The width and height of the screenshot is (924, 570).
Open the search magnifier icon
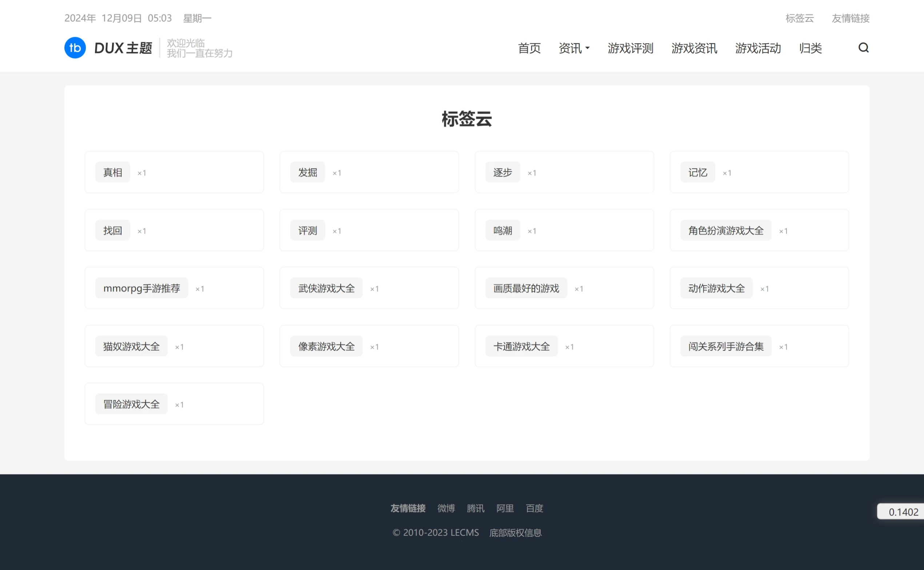[864, 48]
